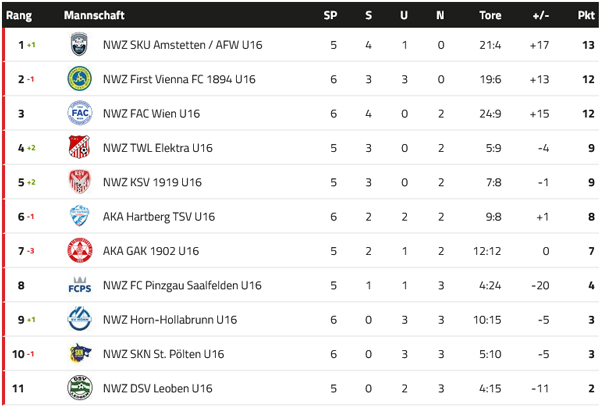Click the Rang column header

(x=19, y=16)
